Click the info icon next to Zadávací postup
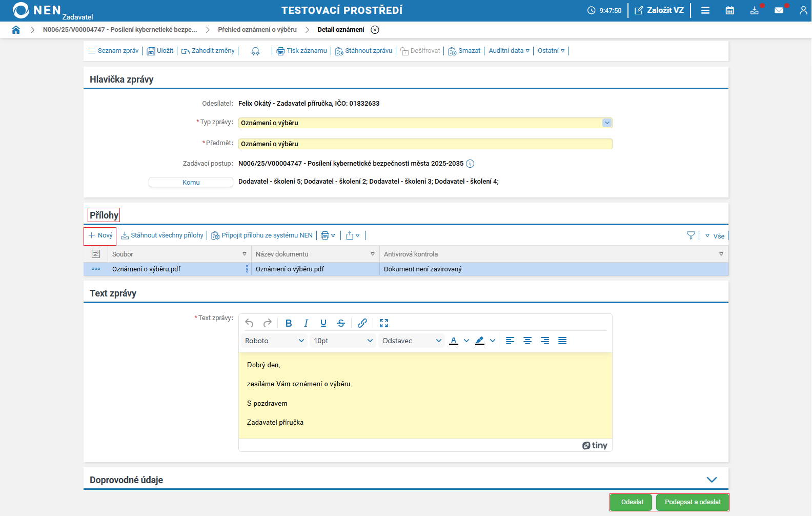 (470, 164)
